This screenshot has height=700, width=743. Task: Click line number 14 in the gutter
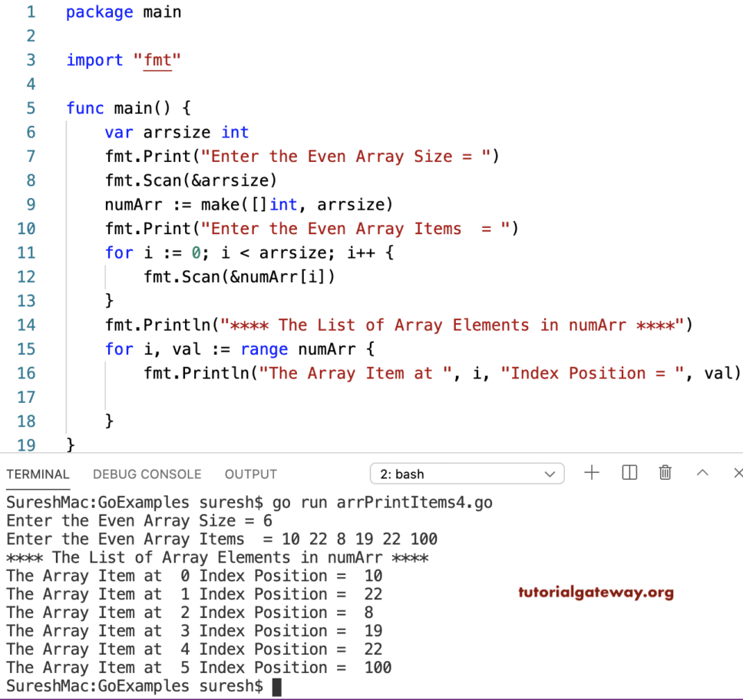coord(26,325)
